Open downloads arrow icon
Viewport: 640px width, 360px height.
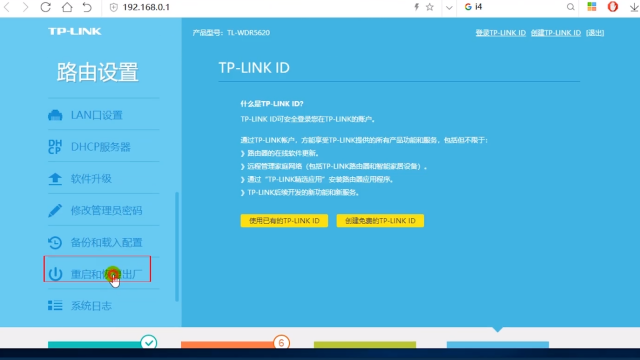634,7
